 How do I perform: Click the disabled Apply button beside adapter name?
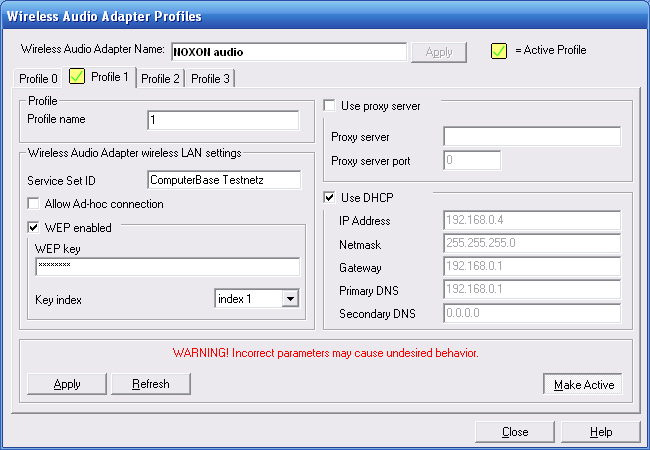pos(439,52)
